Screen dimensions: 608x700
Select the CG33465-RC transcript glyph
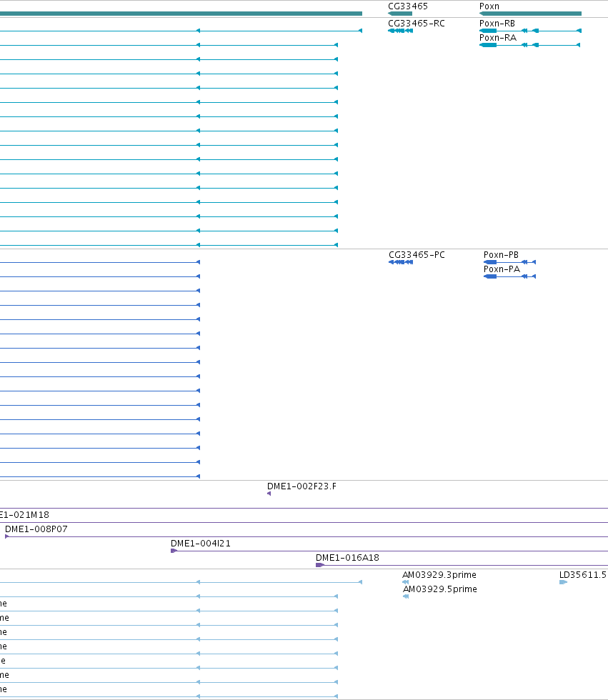pyautogui.click(x=400, y=31)
